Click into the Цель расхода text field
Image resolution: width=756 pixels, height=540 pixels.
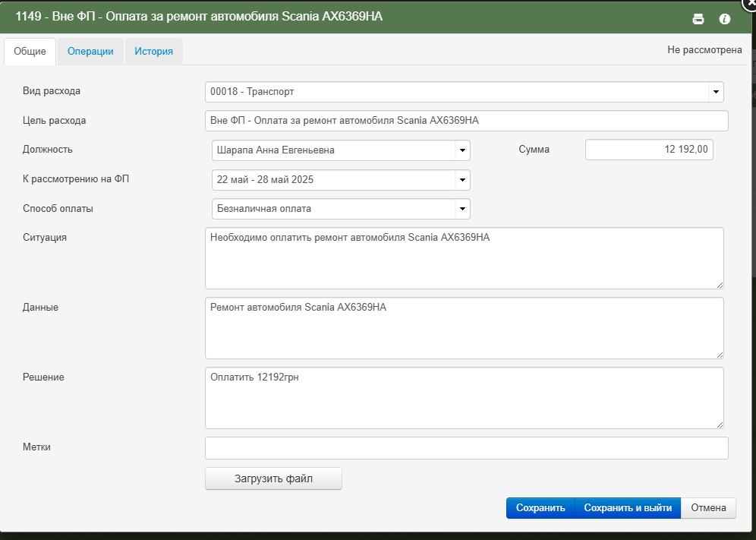[466, 121]
